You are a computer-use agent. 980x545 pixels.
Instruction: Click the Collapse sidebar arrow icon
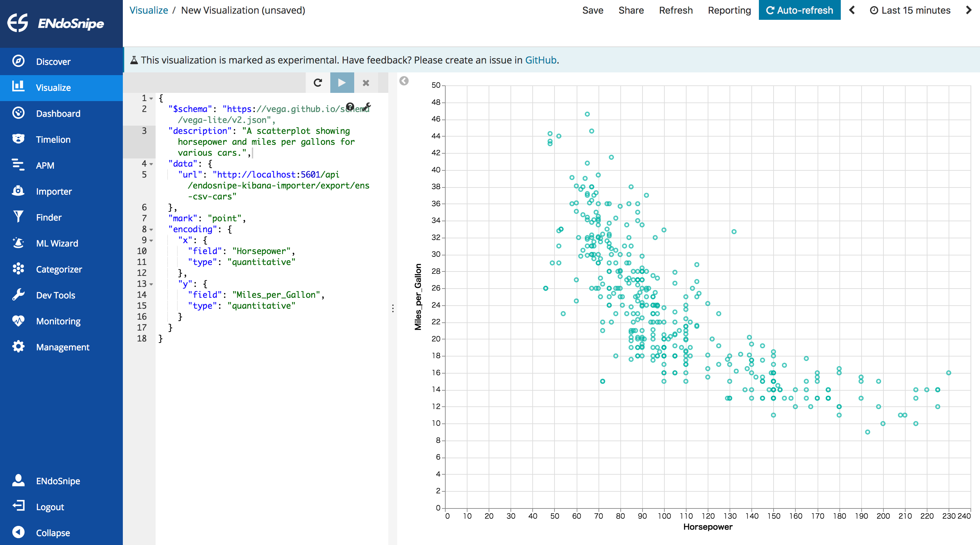18,532
